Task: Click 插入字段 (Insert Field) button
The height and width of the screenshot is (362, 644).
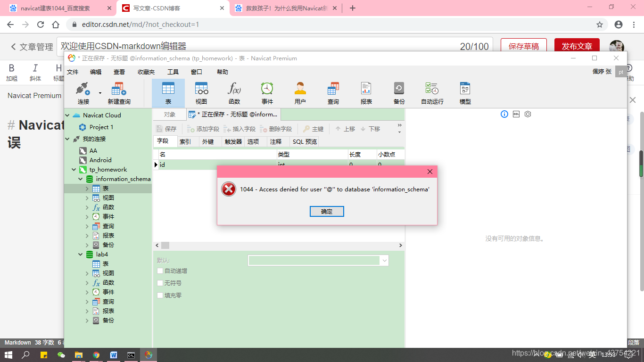Action: click(239, 129)
